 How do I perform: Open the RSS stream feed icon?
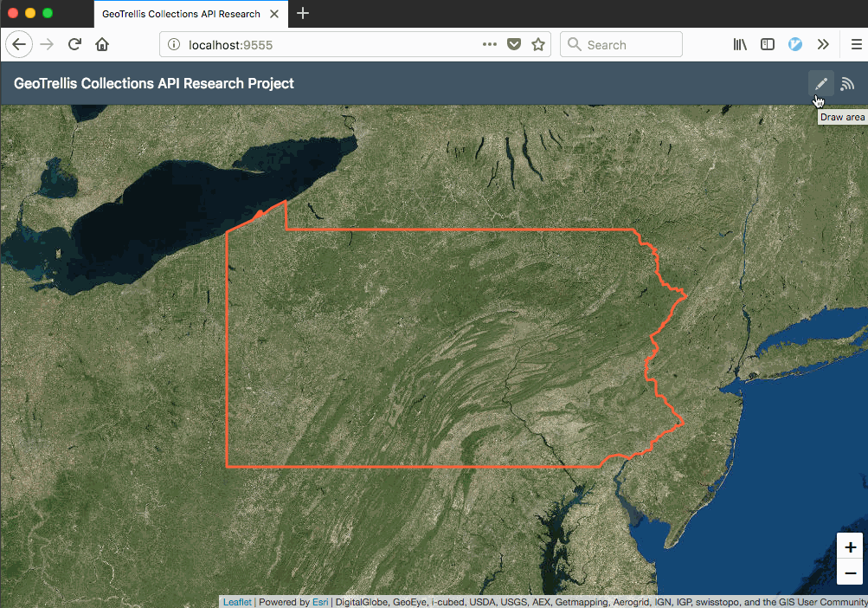click(847, 83)
